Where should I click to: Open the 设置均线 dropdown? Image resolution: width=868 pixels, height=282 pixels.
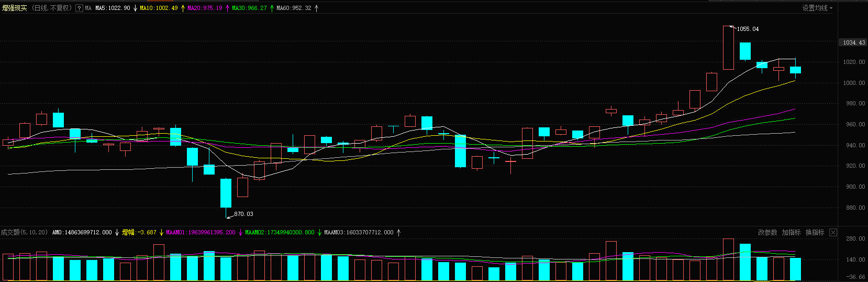(x=817, y=8)
